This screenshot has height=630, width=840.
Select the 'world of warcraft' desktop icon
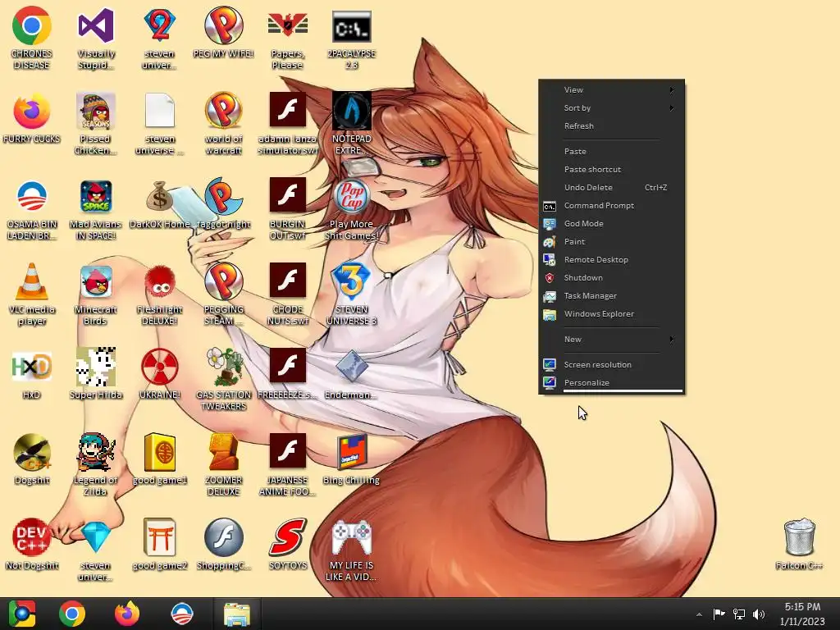[x=223, y=123]
